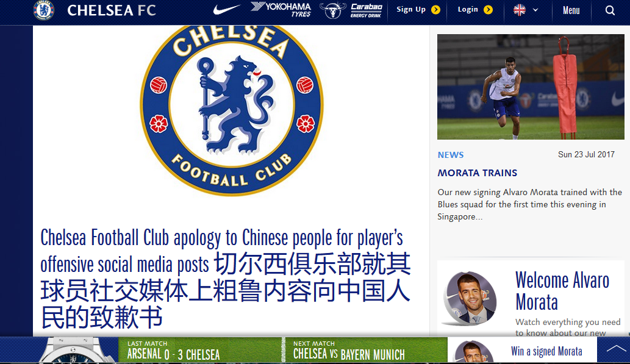Click the Login link
Viewport: 630px width, 364px height.
[x=468, y=10]
